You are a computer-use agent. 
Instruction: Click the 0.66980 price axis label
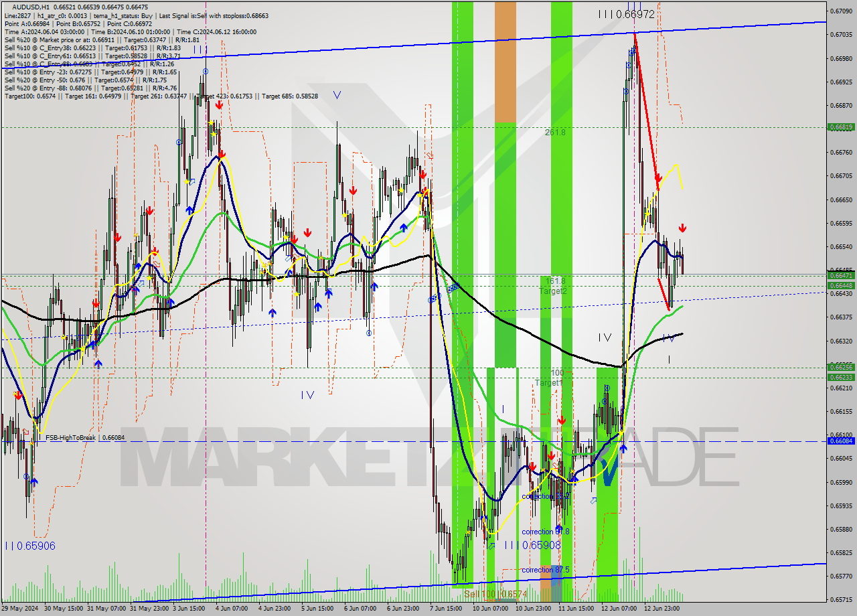[841, 58]
